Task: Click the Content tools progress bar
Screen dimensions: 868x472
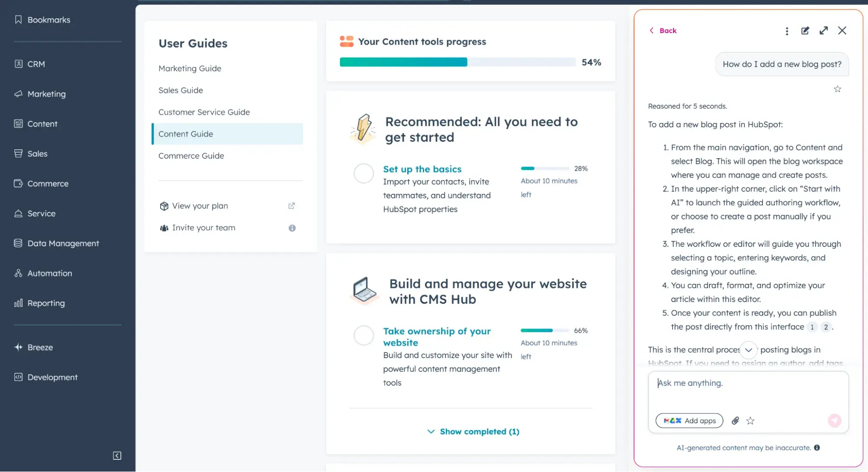Action: point(457,62)
